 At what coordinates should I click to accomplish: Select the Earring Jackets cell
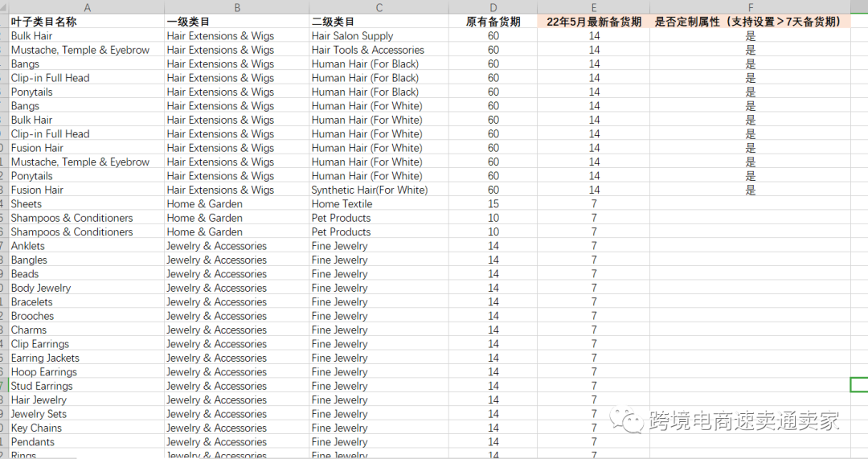(x=87, y=358)
